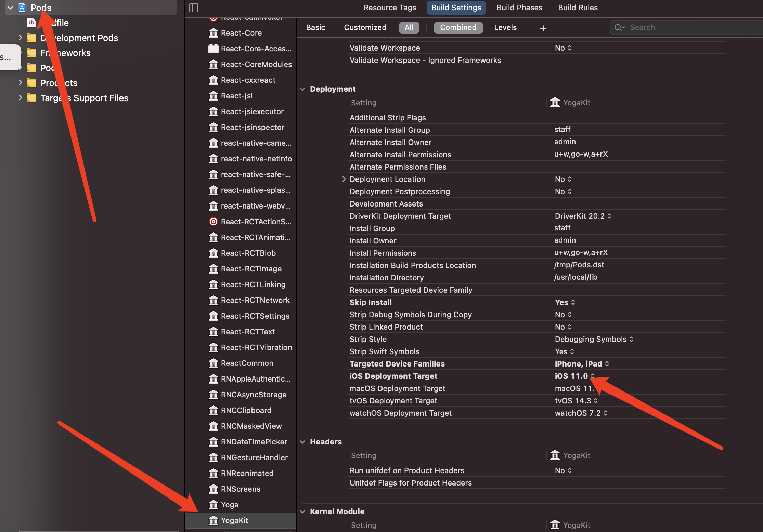The image size is (763, 532).
Task: Click the Pods project file icon
Action: [x=22, y=8]
